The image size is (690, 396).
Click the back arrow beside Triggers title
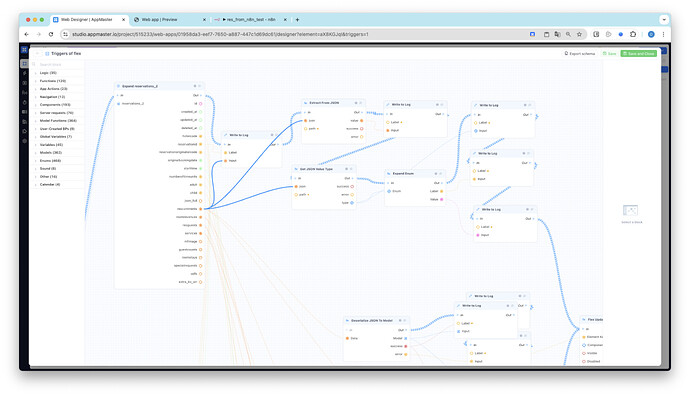click(x=37, y=54)
